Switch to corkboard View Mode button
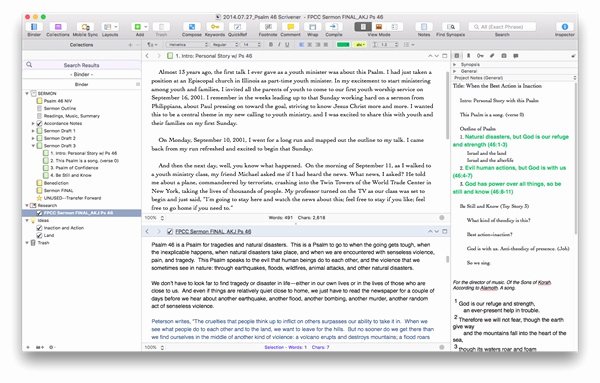The width and height of the screenshot is (600, 383). point(379,27)
